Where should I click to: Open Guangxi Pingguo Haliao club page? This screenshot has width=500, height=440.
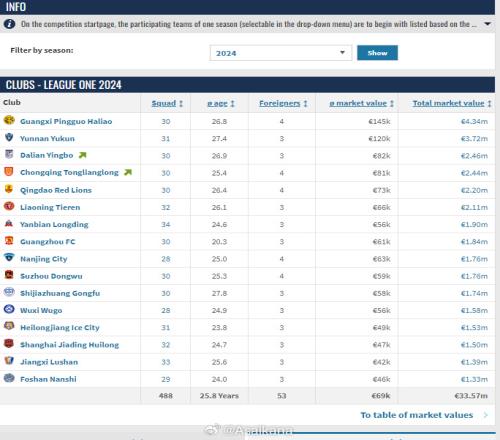click(x=66, y=121)
